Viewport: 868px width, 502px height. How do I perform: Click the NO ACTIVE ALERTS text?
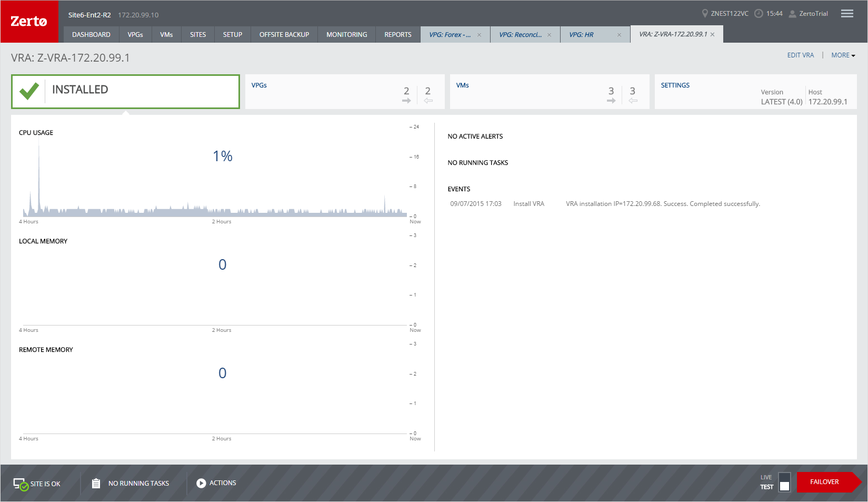coord(475,136)
